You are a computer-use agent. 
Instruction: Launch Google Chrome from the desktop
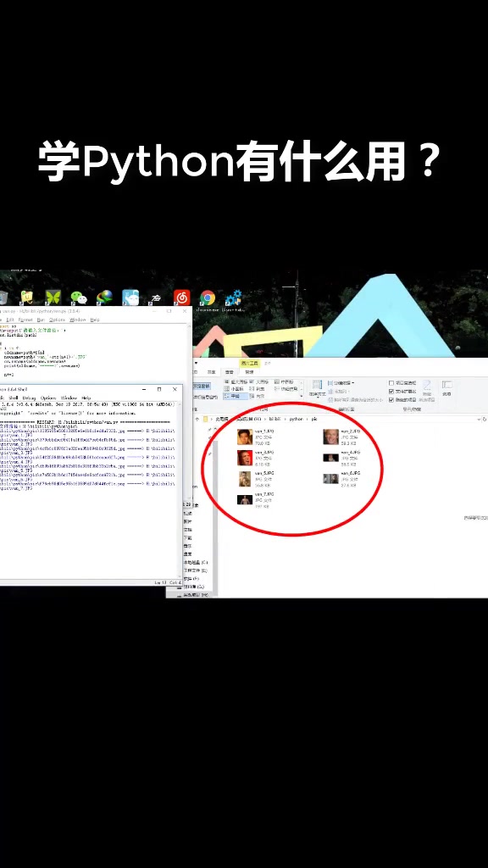(x=208, y=298)
